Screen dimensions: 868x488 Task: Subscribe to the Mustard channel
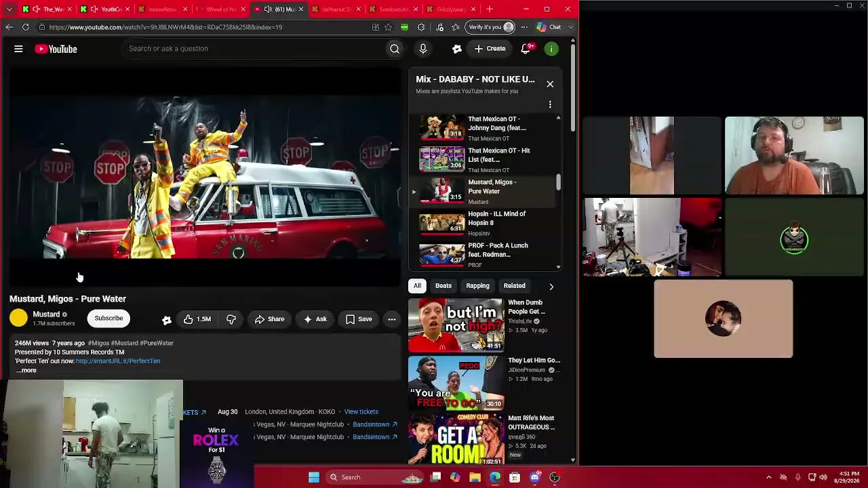pyautogui.click(x=108, y=319)
